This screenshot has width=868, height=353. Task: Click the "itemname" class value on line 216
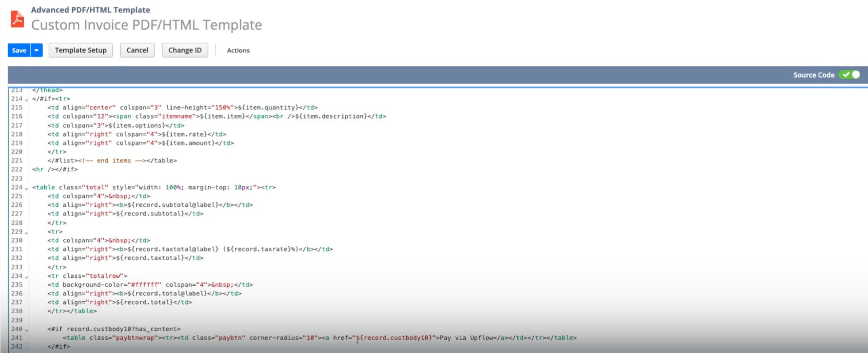pyautogui.click(x=177, y=116)
